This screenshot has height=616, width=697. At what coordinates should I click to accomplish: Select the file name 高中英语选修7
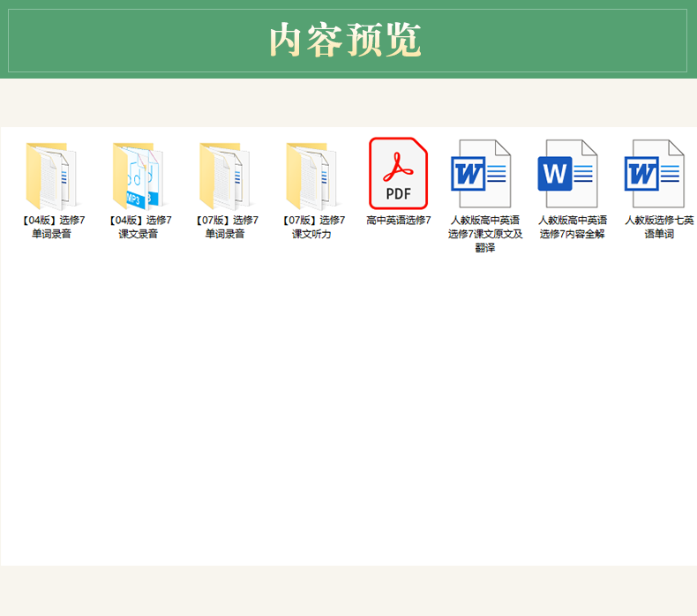click(x=399, y=220)
